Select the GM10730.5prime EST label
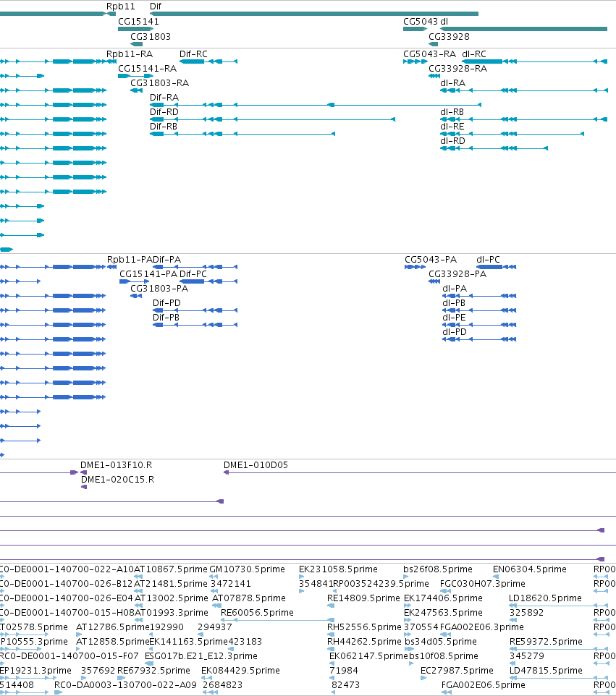 click(247, 569)
